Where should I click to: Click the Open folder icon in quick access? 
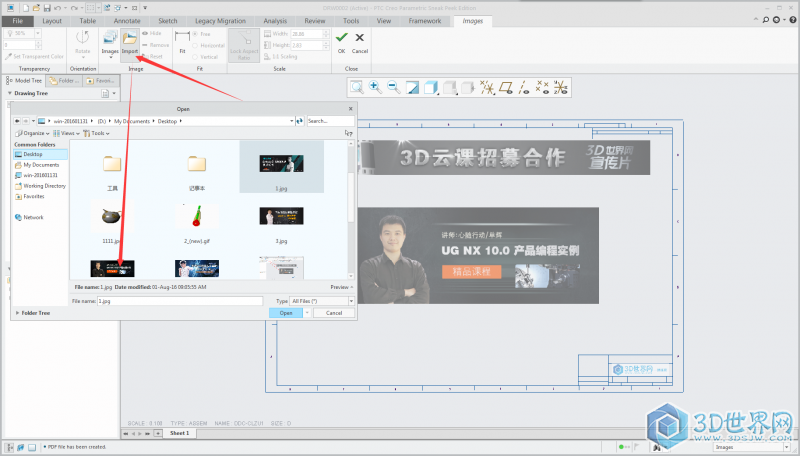pos(36,8)
